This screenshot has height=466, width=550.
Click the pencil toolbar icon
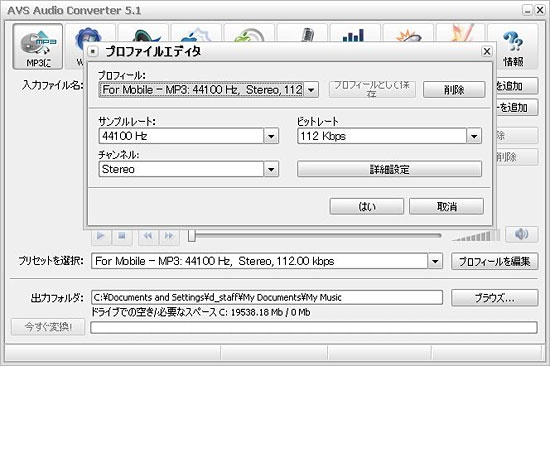461,33
